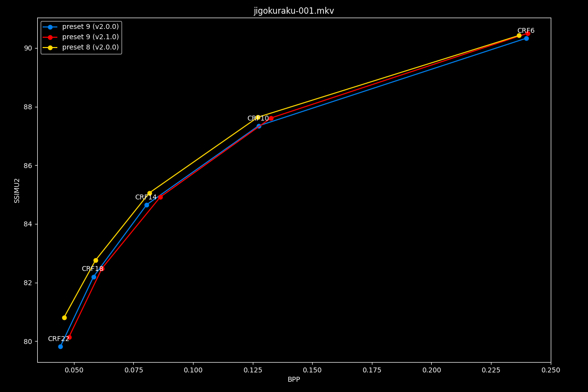Select the blue data point at CRF10
The image size is (588, 392).
pyautogui.click(x=259, y=126)
